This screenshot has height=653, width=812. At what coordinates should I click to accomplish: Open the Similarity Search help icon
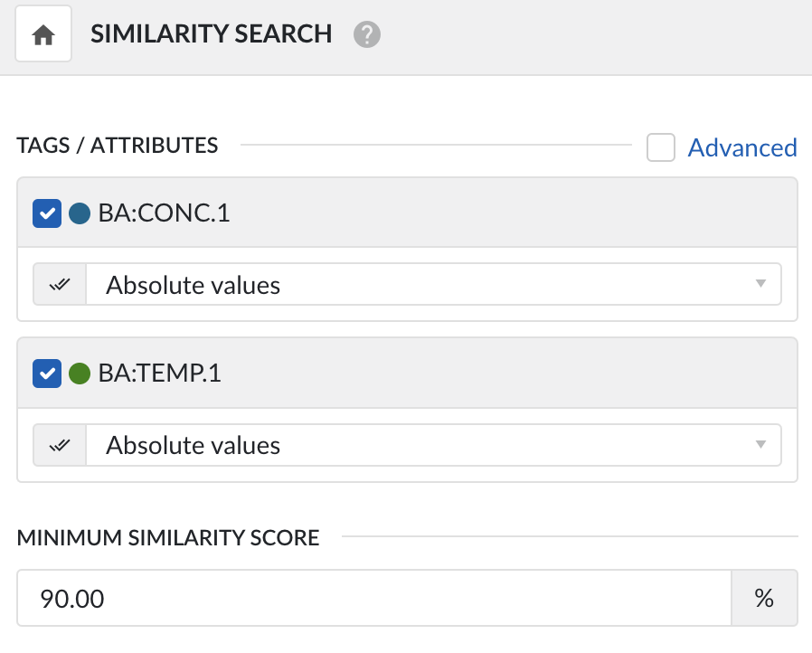click(x=366, y=34)
